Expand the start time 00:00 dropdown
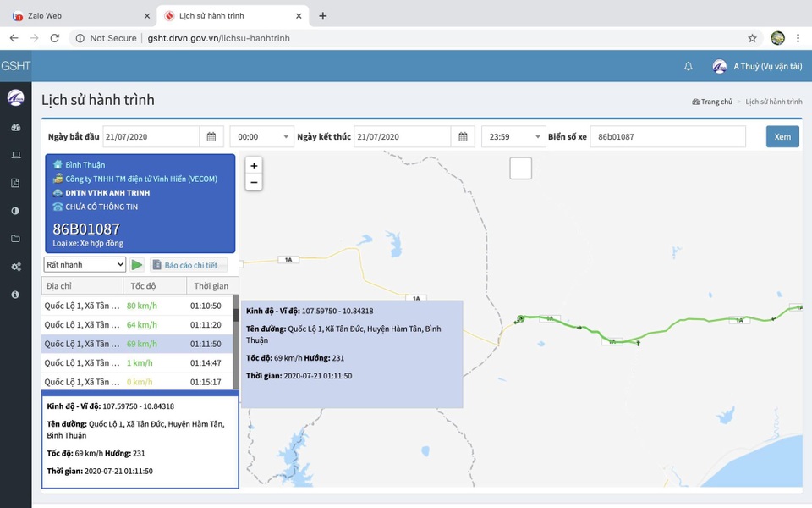Viewport: 812px width, 508px height. tap(261, 136)
